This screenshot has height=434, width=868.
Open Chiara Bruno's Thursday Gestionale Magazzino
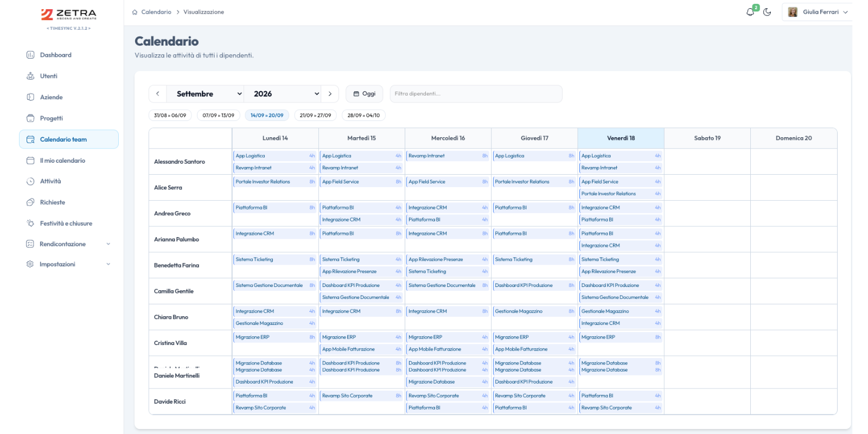(534, 311)
